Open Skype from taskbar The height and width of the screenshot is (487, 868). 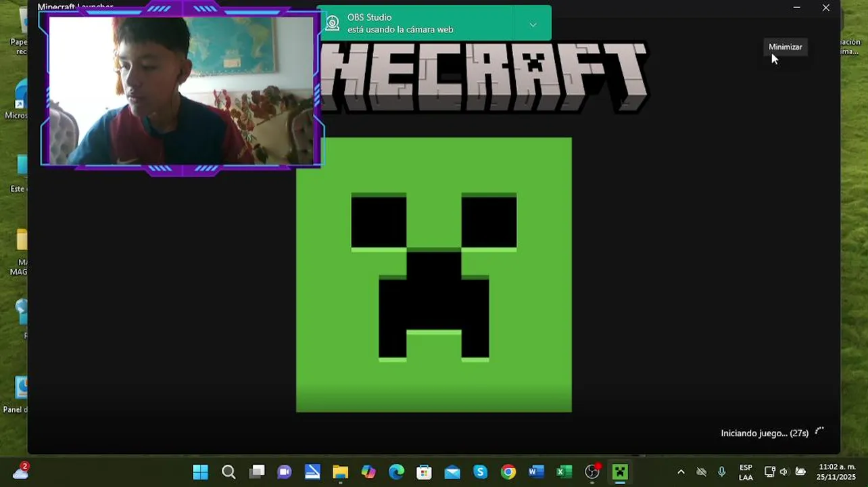coord(480,471)
